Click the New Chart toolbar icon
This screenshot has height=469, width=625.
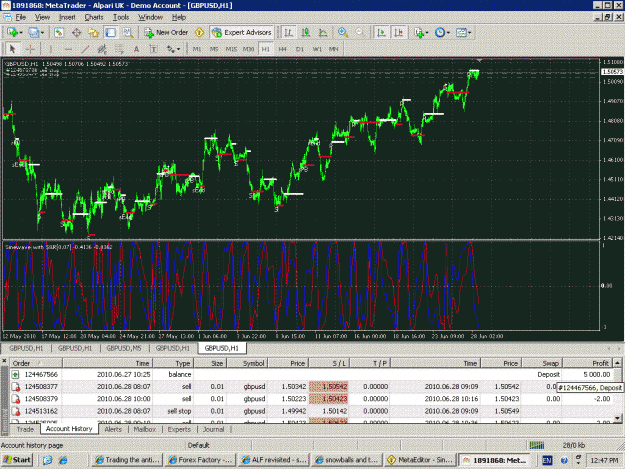tap(12, 33)
